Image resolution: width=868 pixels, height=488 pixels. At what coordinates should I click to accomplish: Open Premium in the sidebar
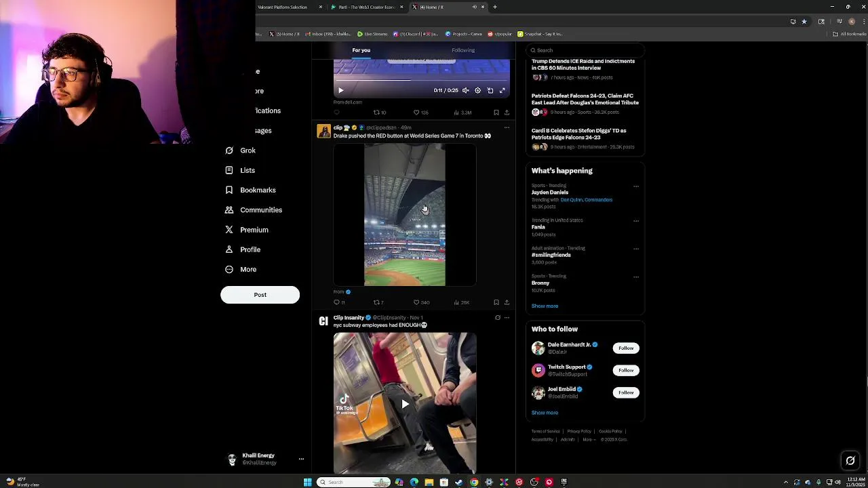coord(247,230)
